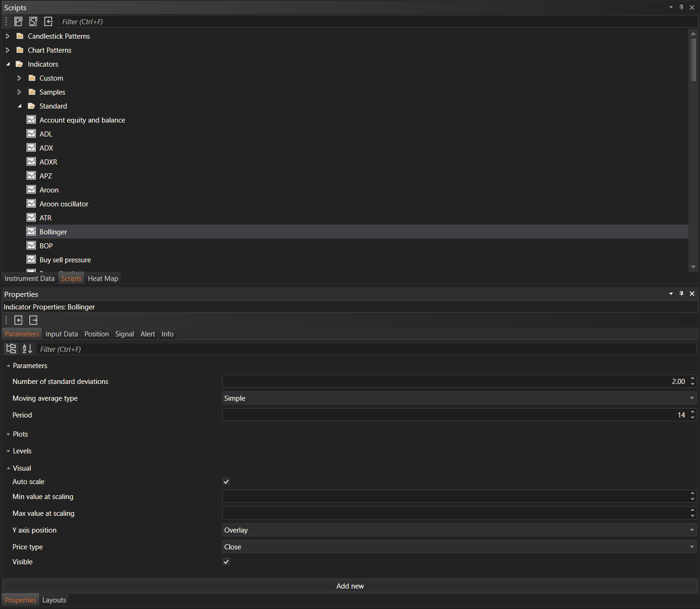The image size is (700, 609).
Task: Open the Heat Map tab
Action: coord(103,279)
